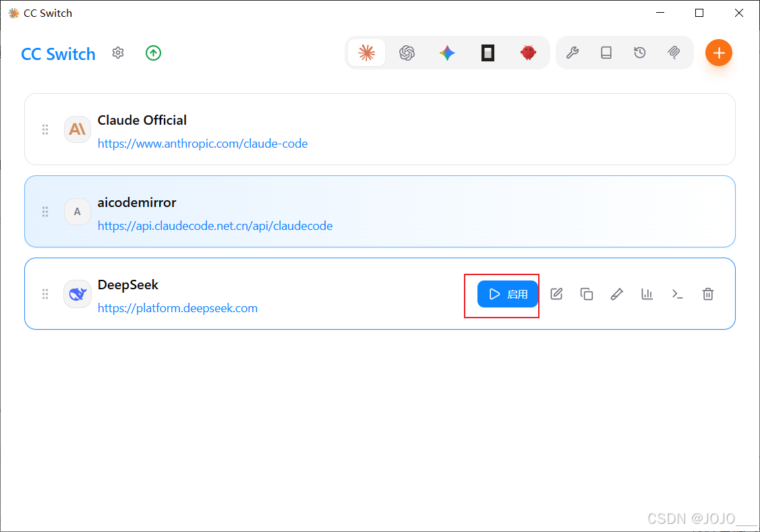Open the history clock icon
This screenshot has height=532, width=760.
click(x=640, y=53)
